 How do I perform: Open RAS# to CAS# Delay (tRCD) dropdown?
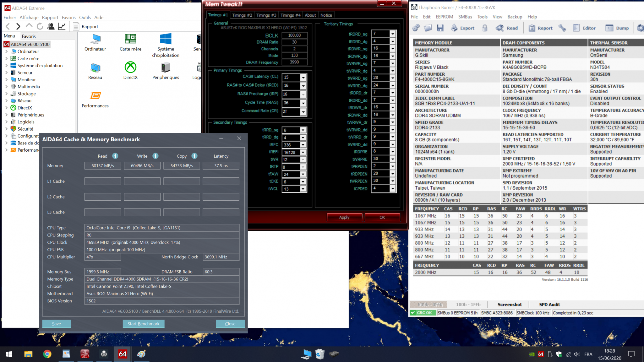pyautogui.click(x=303, y=86)
